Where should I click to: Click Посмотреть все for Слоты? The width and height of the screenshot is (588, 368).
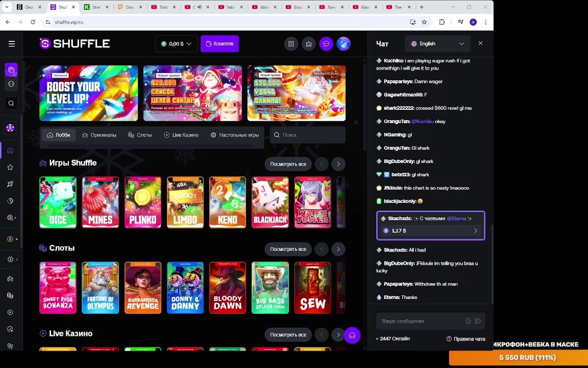coord(288,249)
